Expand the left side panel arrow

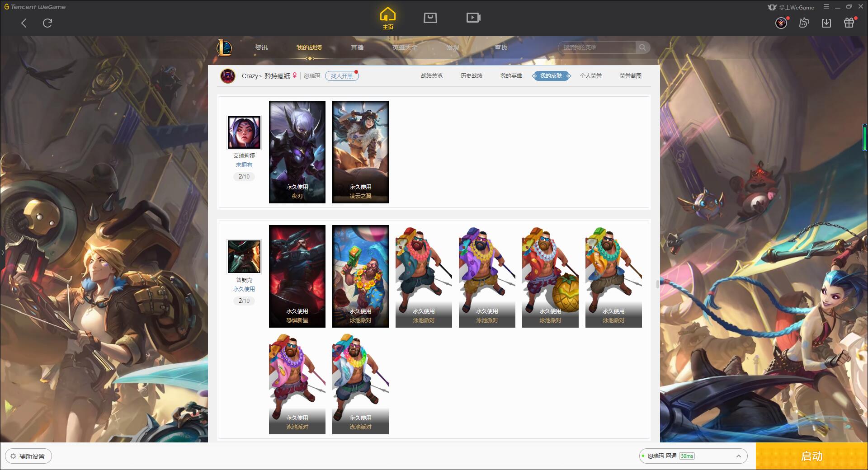(x=2, y=253)
